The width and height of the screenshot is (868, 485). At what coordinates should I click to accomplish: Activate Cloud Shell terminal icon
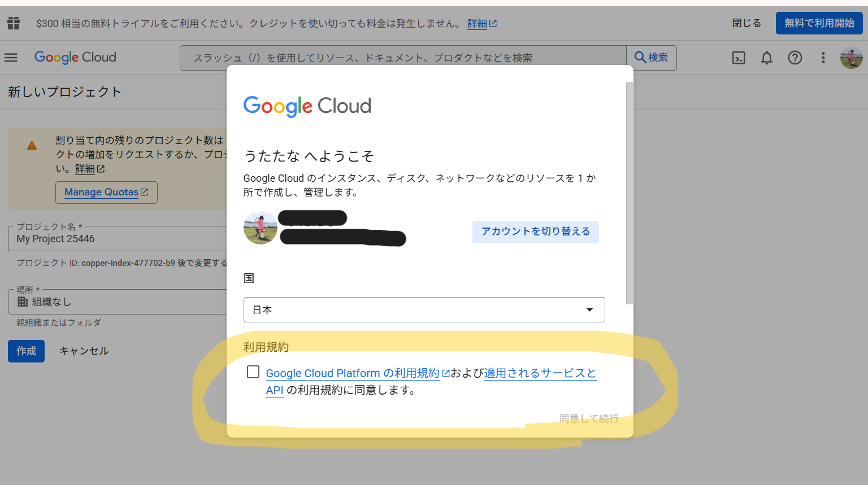[739, 58]
